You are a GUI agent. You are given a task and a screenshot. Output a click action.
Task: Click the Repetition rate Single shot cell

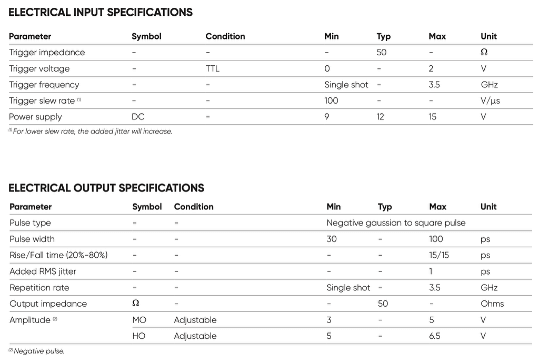(348, 287)
